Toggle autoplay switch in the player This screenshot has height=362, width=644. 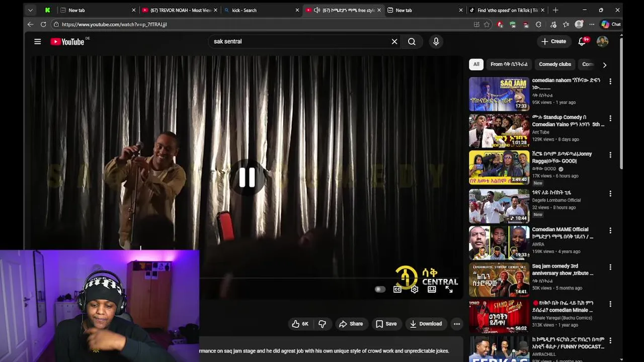point(380,289)
